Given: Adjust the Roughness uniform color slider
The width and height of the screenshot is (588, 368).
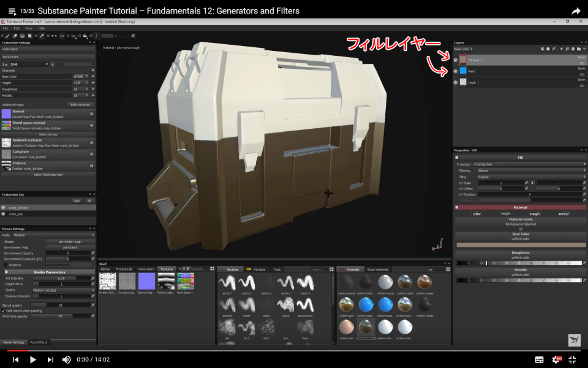Looking at the screenshot, I should (519, 263).
